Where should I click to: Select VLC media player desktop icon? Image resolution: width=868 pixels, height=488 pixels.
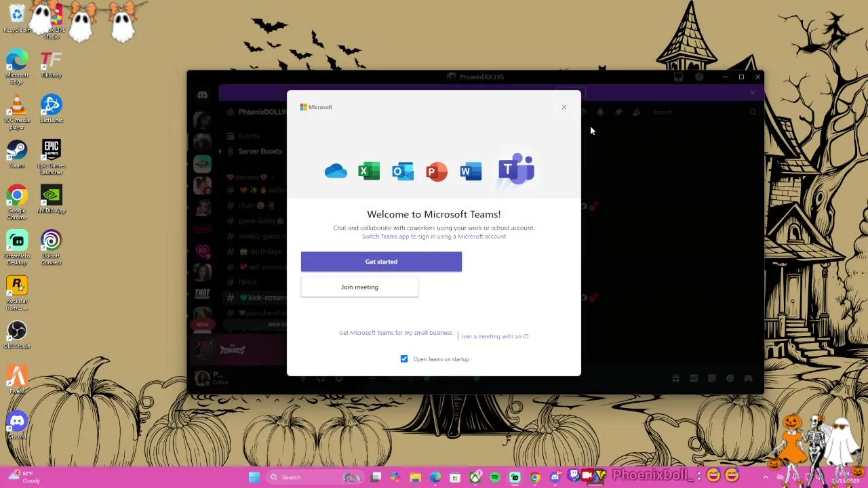[17, 112]
